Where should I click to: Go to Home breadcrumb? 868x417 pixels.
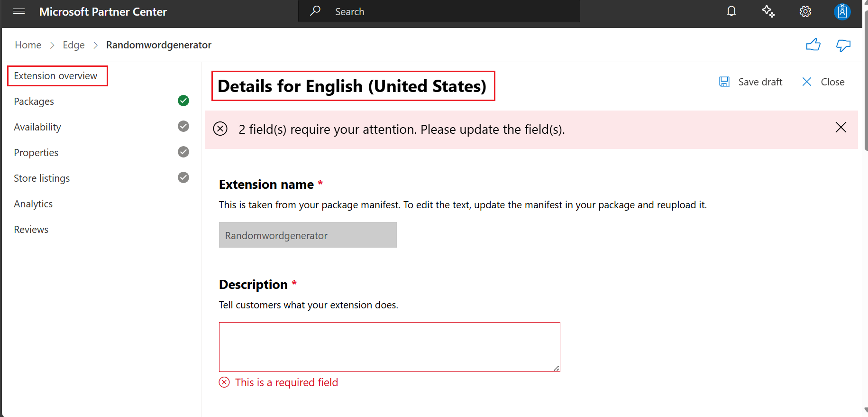point(28,45)
